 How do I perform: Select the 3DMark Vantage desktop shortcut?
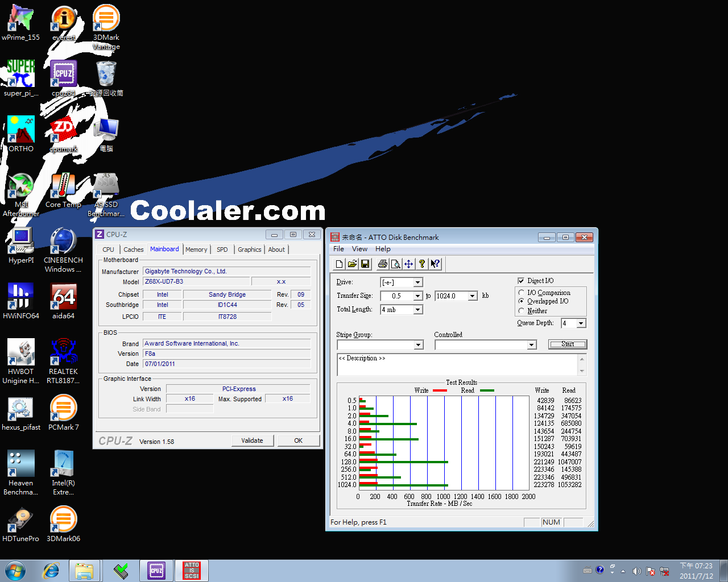106,27
